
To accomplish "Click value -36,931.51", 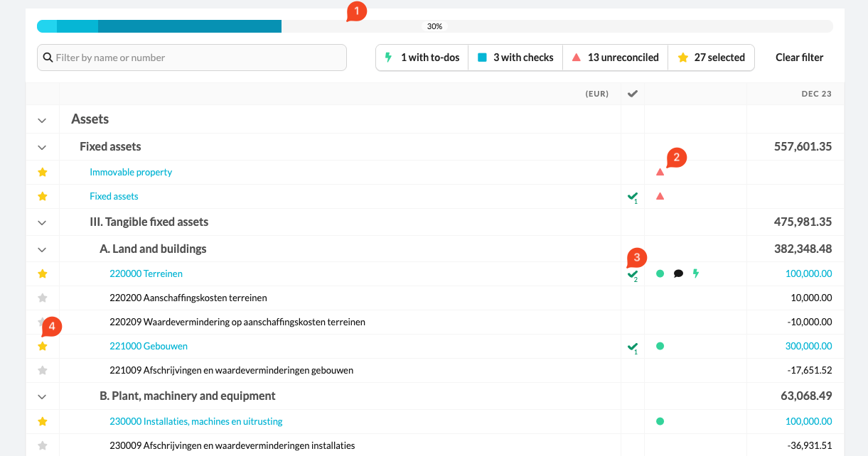I will pyautogui.click(x=810, y=445).
